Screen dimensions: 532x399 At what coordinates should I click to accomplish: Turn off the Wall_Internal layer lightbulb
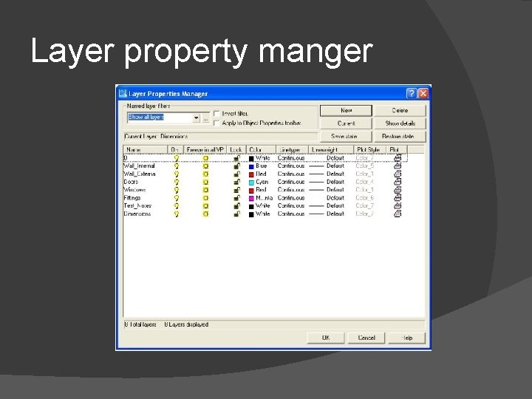click(x=176, y=166)
